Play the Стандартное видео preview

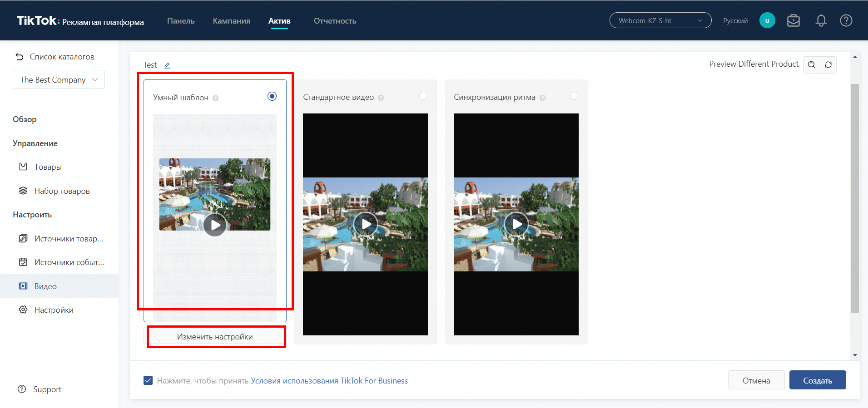click(x=366, y=224)
